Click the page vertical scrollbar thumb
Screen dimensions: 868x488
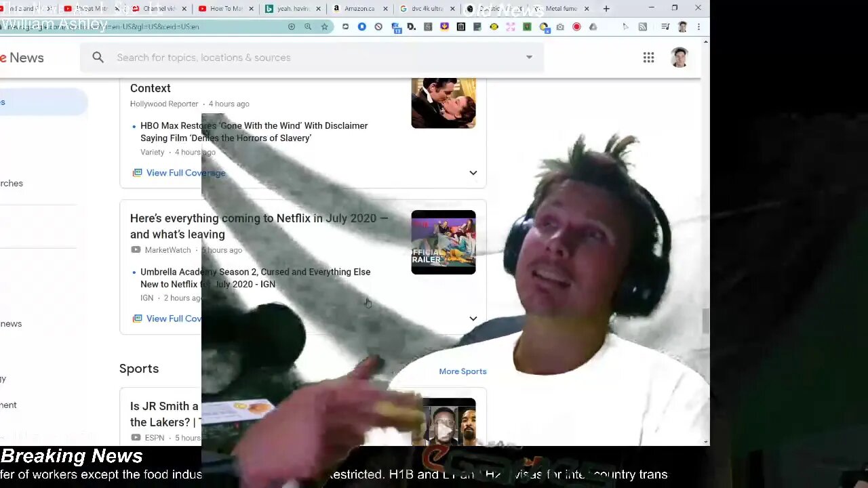(x=705, y=321)
